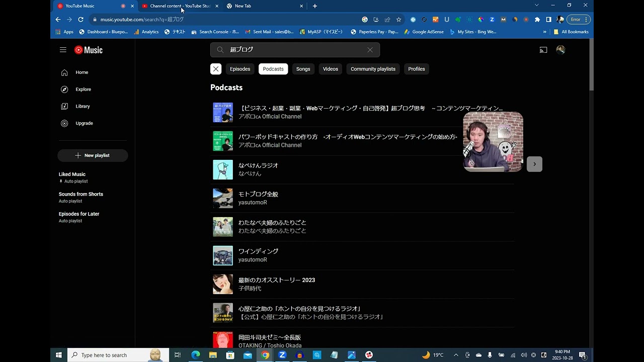Open the notification center icon
This screenshot has height=362, width=644.
coord(582,355)
